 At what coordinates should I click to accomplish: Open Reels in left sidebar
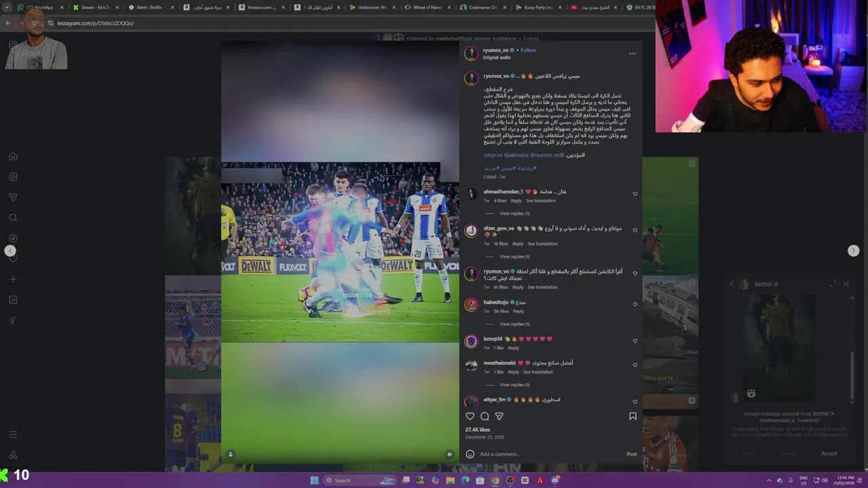click(13, 177)
